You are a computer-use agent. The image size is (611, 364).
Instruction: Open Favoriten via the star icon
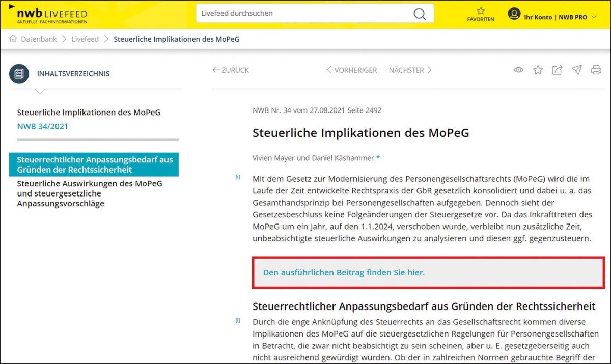tap(480, 11)
